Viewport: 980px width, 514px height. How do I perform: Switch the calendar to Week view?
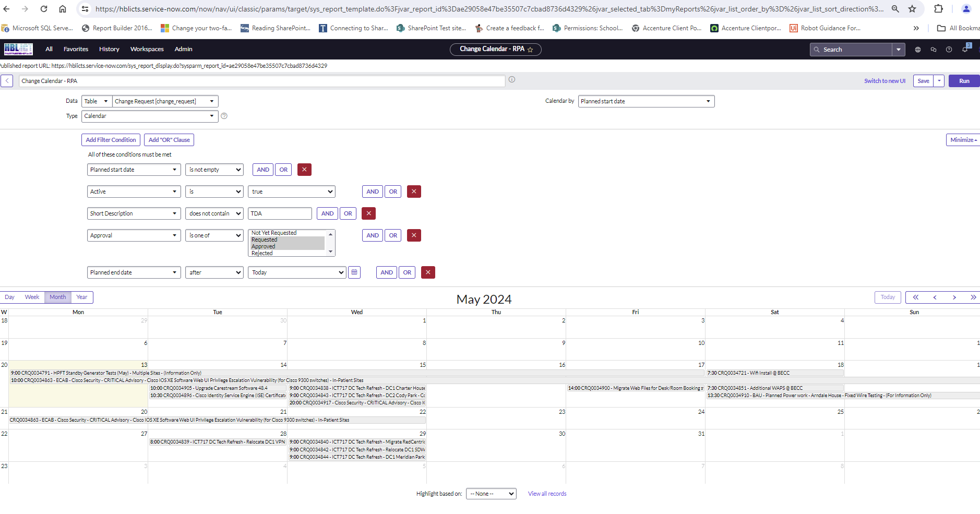point(32,297)
